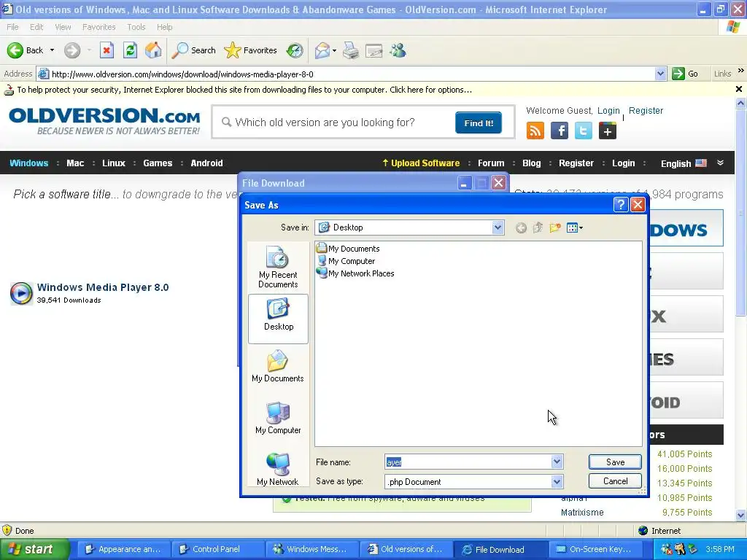This screenshot has width=747, height=560.
Task: Expand the Save in Desktop dropdown
Action: (x=498, y=227)
